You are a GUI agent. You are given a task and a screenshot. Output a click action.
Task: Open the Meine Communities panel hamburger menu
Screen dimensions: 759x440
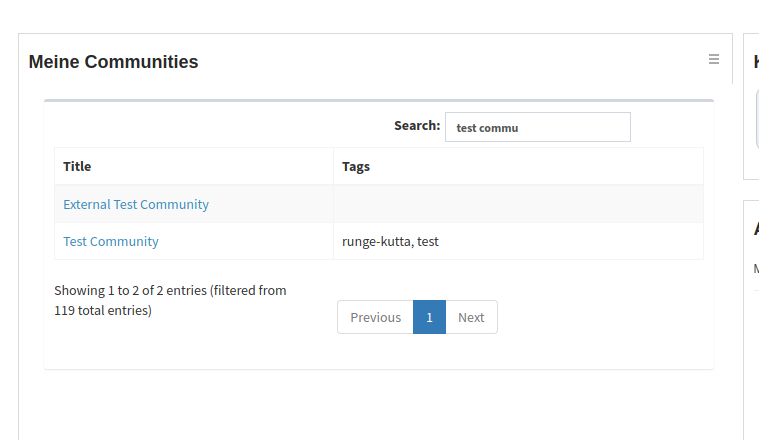[713, 59]
